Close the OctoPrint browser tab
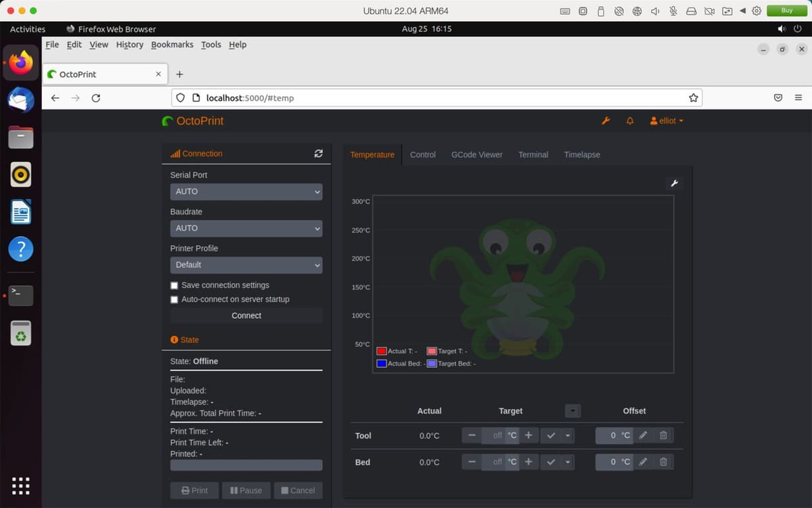The width and height of the screenshot is (812, 508). (x=158, y=75)
